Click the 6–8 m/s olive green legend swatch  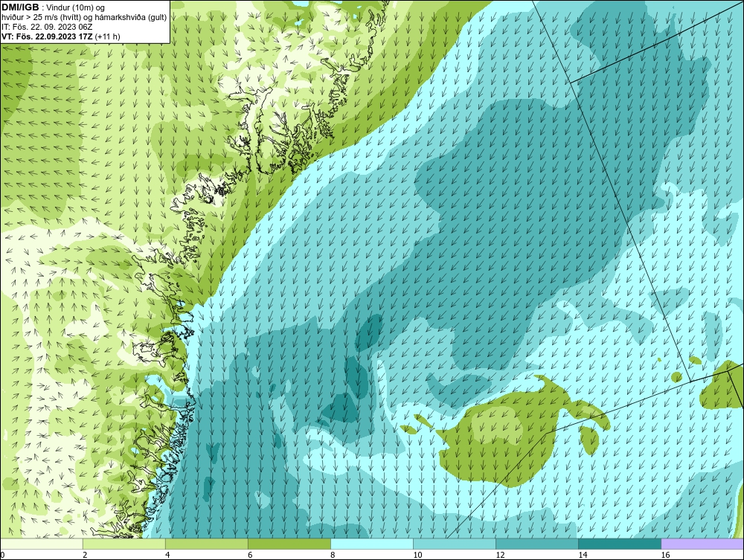[289, 544]
